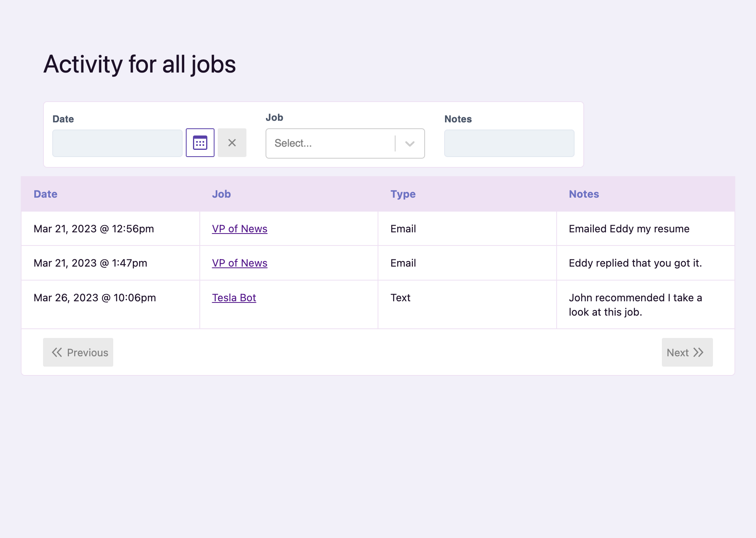Click the chevron icon in the Job selector
The width and height of the screenshot is (756, 538).
409,143
